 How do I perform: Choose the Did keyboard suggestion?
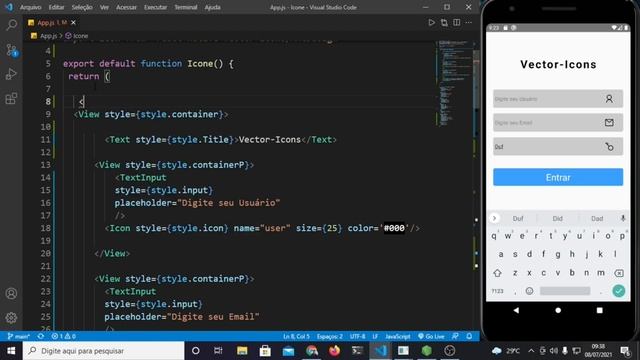tap(558, 218)
